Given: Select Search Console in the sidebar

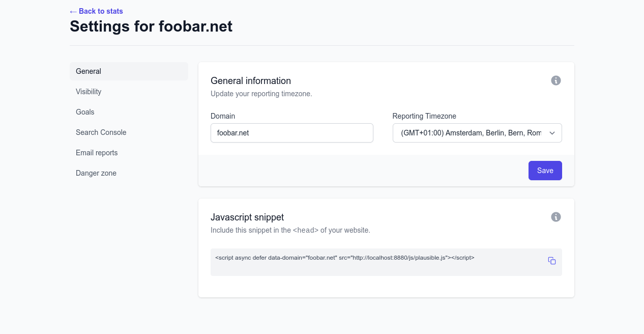Looking at the screenshot, I should [101, 132].
